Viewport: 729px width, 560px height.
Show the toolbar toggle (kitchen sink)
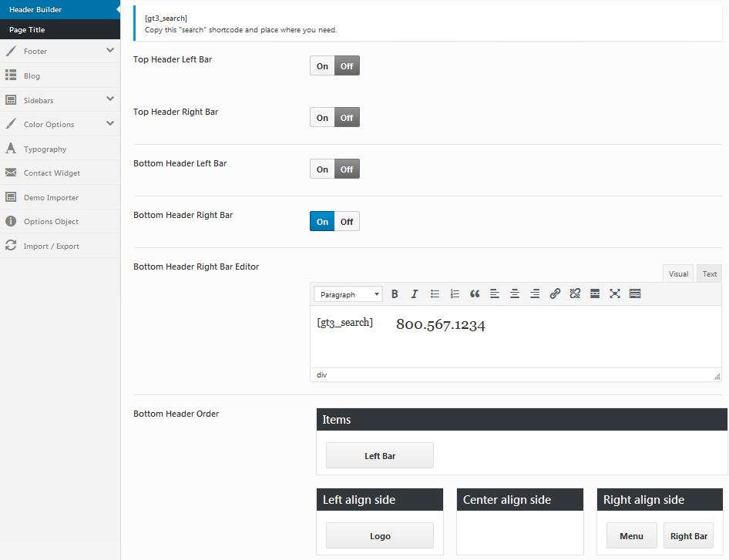tap(635, 294)
